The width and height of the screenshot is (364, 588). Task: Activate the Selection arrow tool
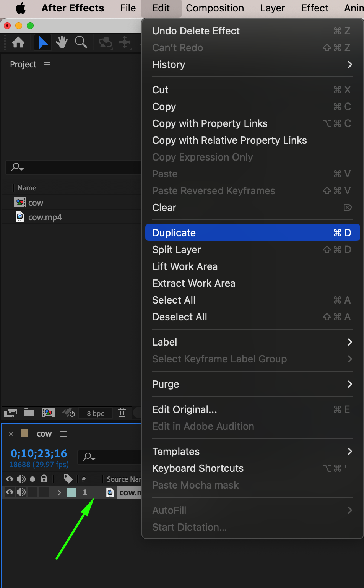pos(43,42)
